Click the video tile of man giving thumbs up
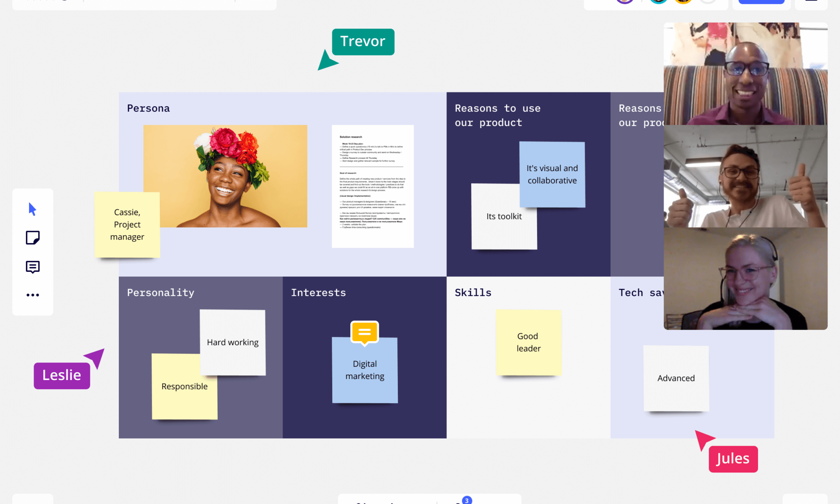Image resolution: width=840 pixels, height=504 pixels. [745, 176]
